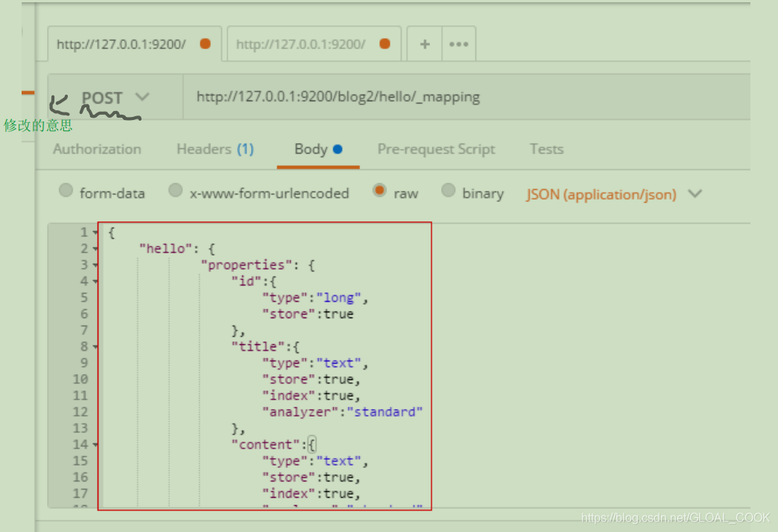Collapse the "id" block fold at line 4
The image size is (778, 532).
(95, 282)
